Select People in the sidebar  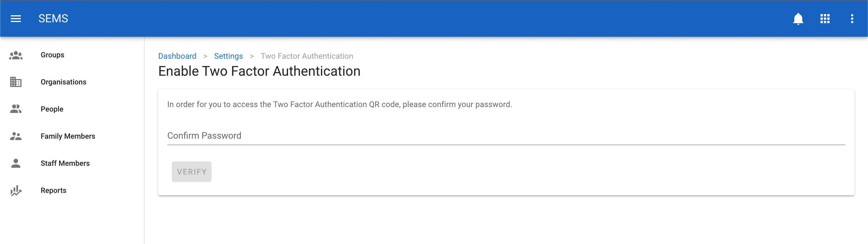[52, 109]
